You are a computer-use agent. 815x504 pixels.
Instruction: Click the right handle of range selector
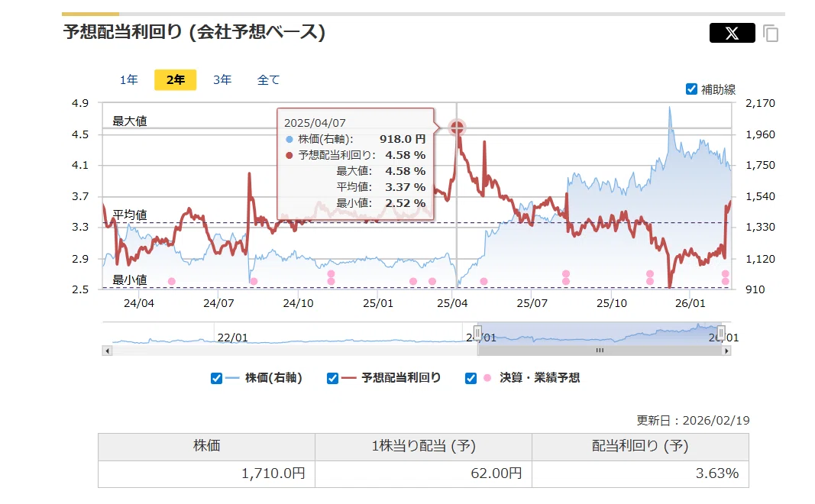pos(721,332)
